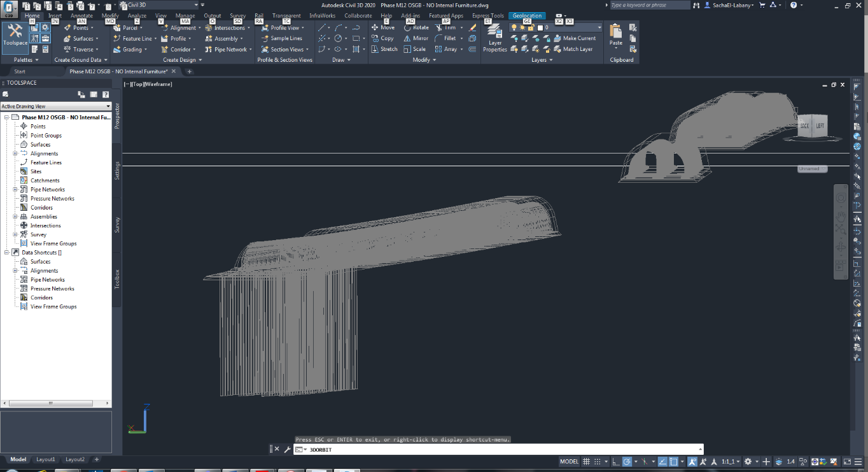The width and height of the screenshot is (868, 472).
Task: Click the ViewCube LEFT face
Action: [x=820, y=125]
